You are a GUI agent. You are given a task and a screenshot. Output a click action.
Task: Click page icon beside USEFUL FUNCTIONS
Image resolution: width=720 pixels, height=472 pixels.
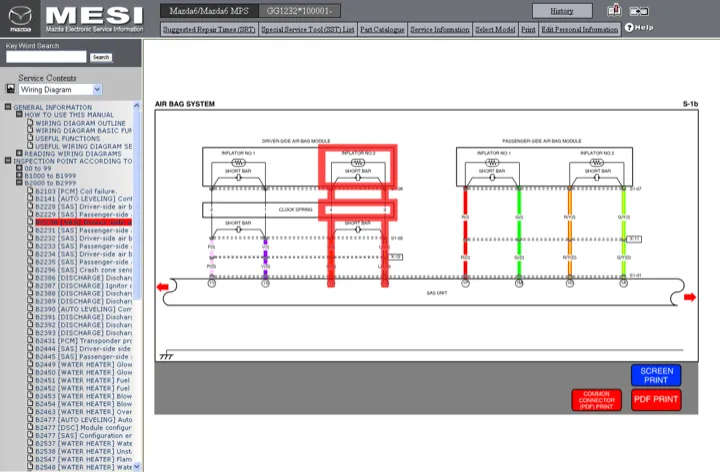point(30,138)
